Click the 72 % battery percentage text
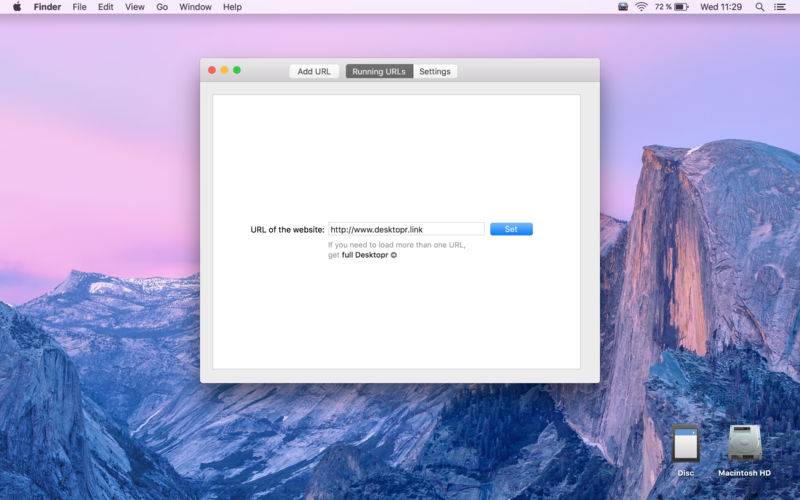This screenshot has height=500, width=800. 663,7
